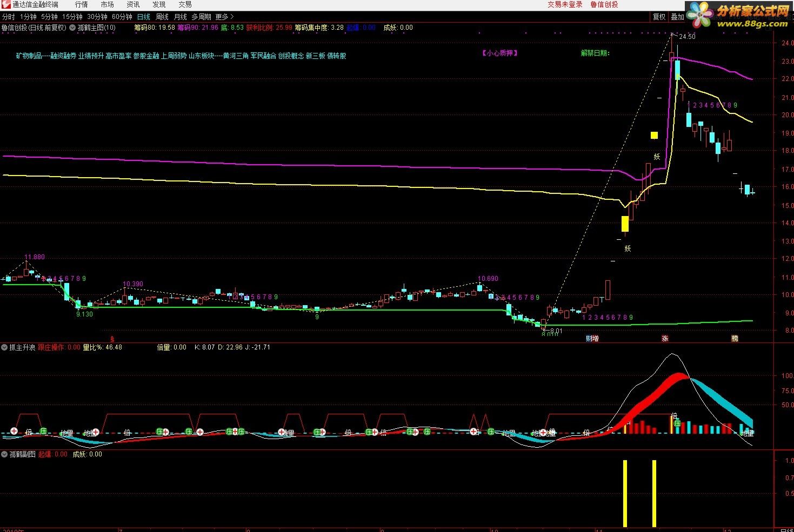Click the 11.880 high price marker
This screenshot has height=532, width=794.
coord(35,257)
